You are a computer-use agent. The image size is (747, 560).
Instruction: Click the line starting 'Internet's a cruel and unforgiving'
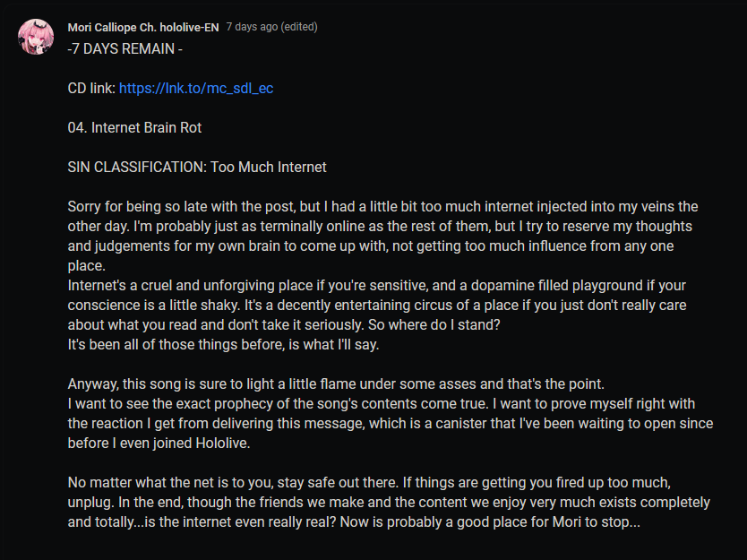coord(377,286)
